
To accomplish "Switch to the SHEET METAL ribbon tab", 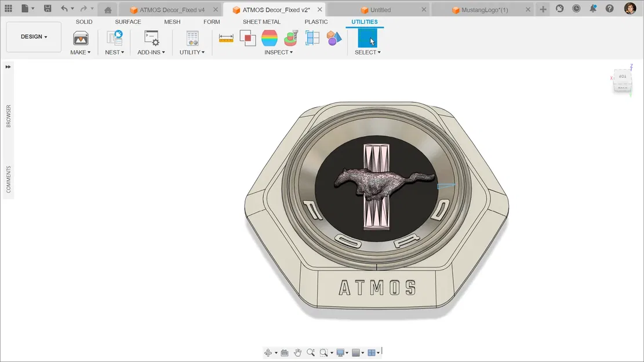I will [x=261, y=21].
